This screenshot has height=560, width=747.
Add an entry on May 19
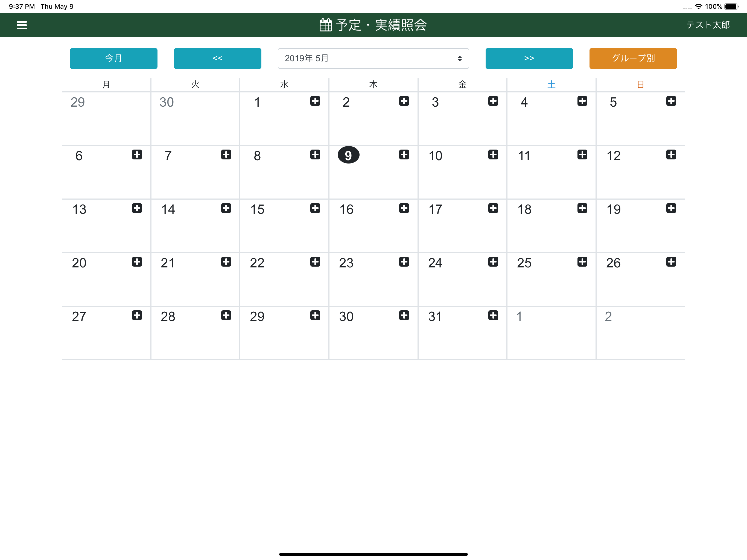pyautogui.click(x=671, y=208)
